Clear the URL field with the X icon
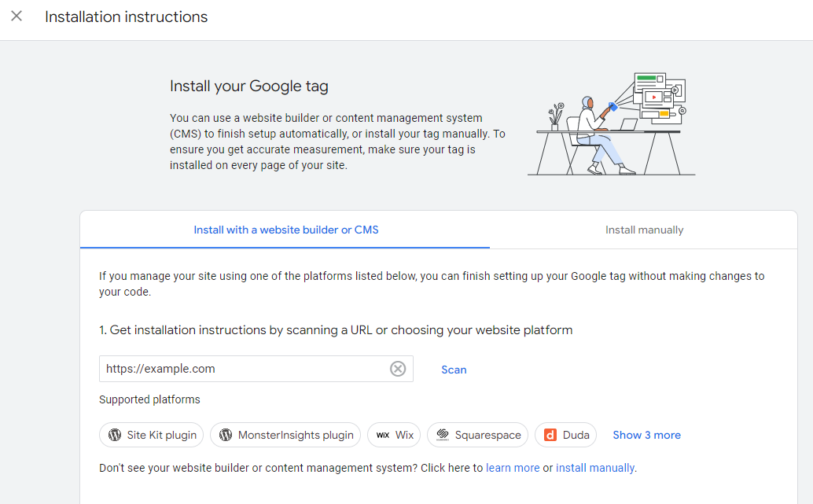Screen dimensions: 813x504 click(398, 369)
